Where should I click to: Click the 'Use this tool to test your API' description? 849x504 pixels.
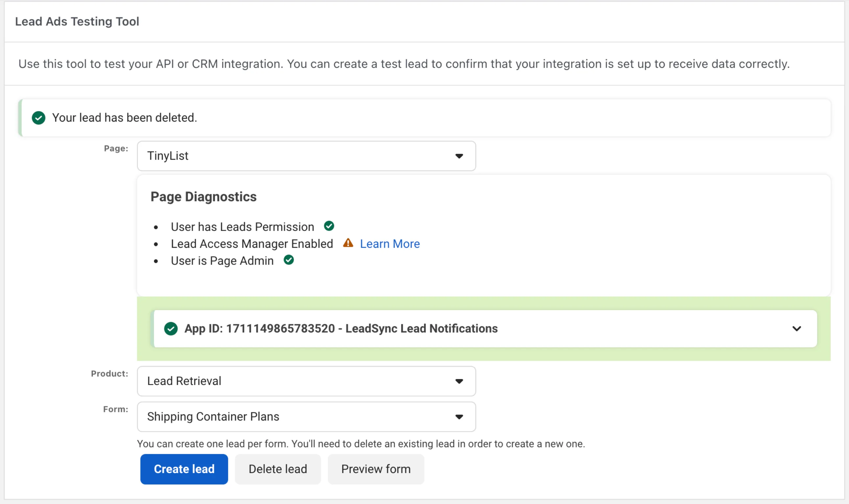point(404,64)
